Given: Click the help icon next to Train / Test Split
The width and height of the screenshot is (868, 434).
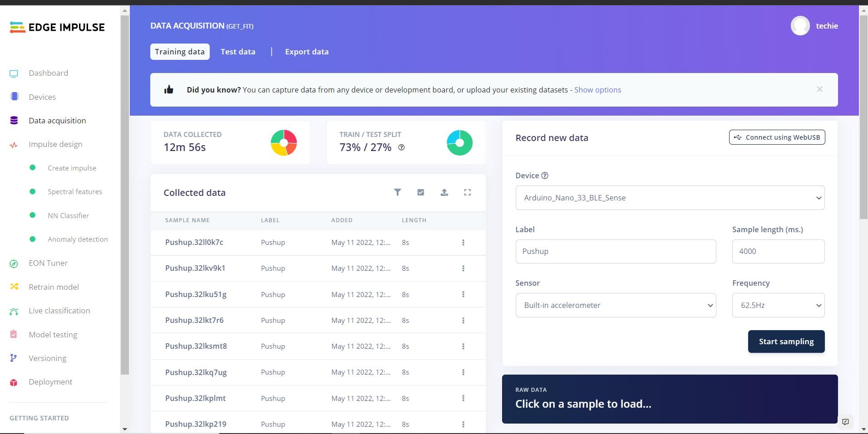Looking at the screenshot, I should [401, 147].
